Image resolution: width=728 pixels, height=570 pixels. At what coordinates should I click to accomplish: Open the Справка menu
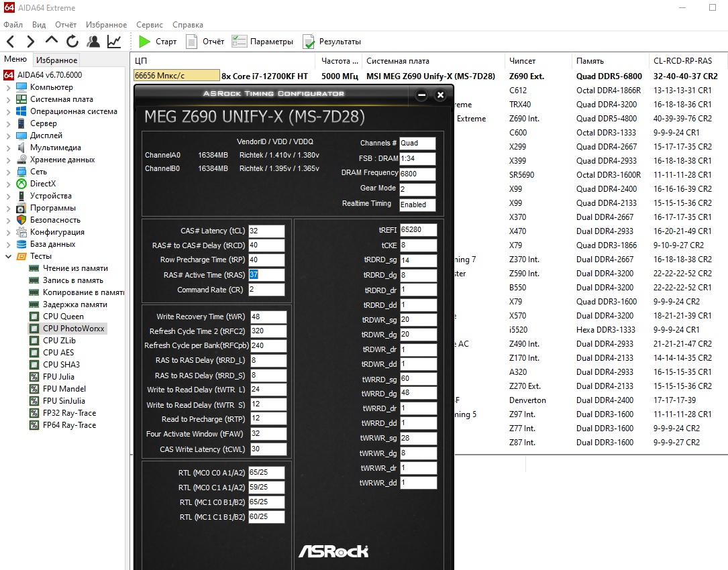tap(188, 25)
